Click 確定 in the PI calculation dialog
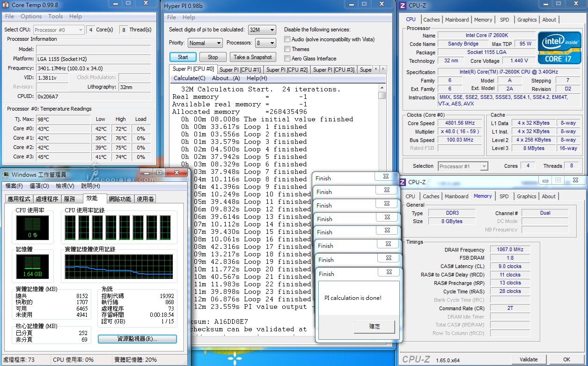 tap(375, 327)
